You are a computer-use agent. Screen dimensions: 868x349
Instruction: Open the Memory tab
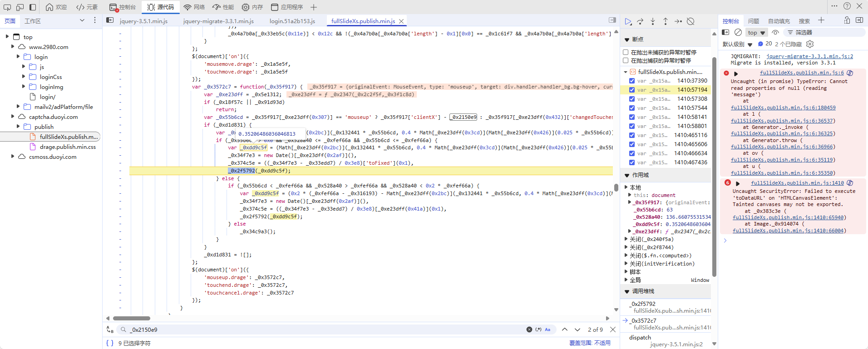click(x=252, y=7)
